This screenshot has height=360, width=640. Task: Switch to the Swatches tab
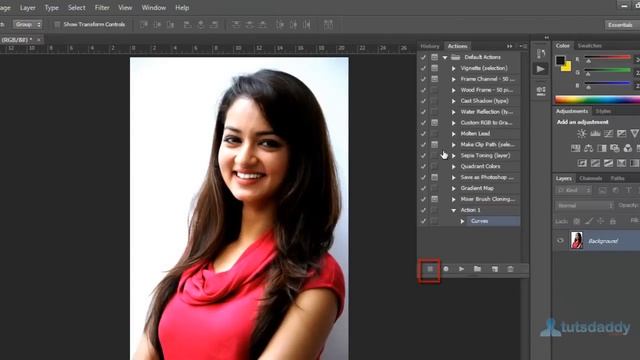tap(590, 46)
